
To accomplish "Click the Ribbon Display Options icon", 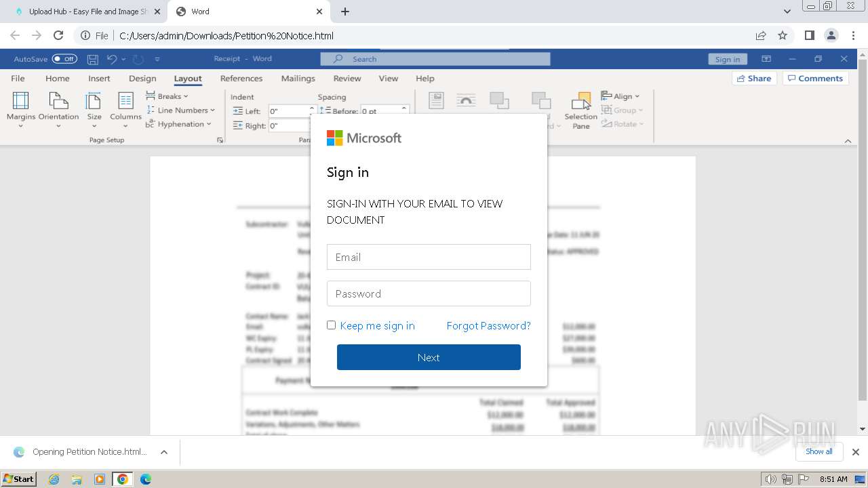I will (766, 59).
